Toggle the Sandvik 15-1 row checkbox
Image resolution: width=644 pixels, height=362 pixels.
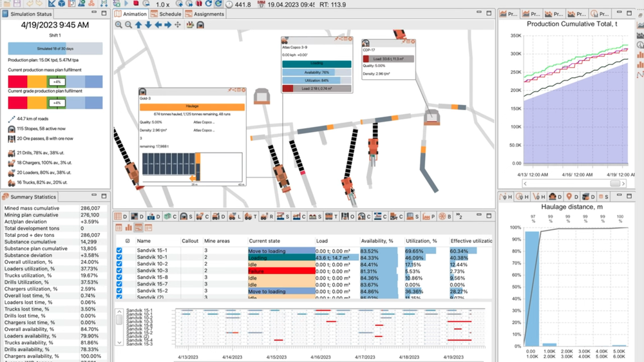(119, 251)
